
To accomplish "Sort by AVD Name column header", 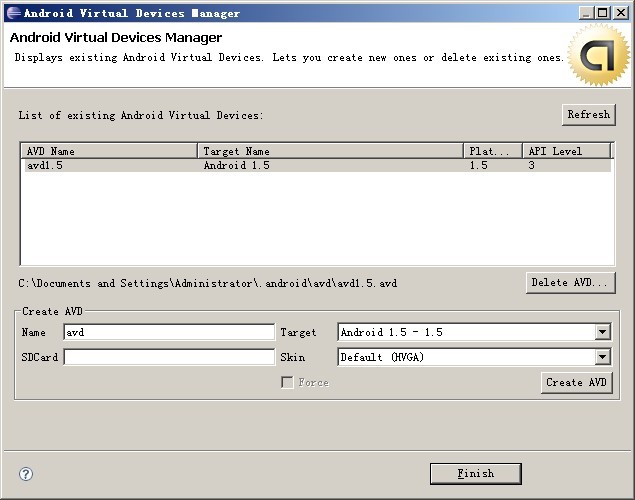I will click(109, 151).
